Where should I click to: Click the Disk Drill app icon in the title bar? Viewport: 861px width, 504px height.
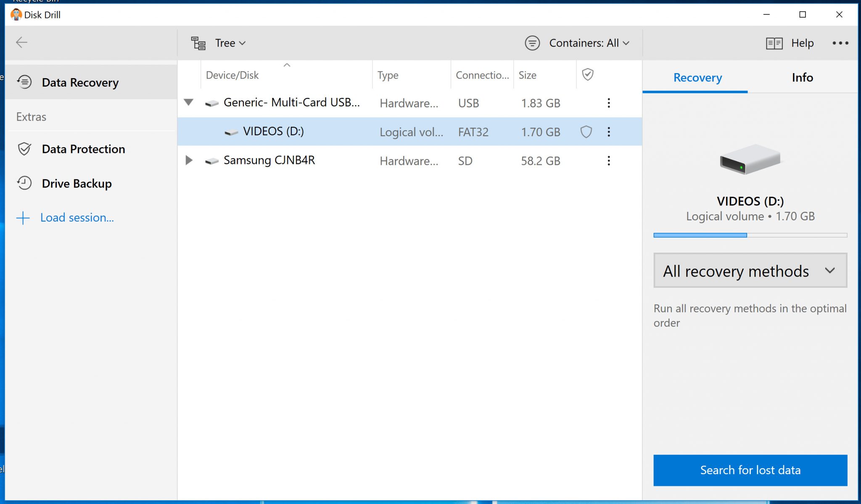pos(16,14)
